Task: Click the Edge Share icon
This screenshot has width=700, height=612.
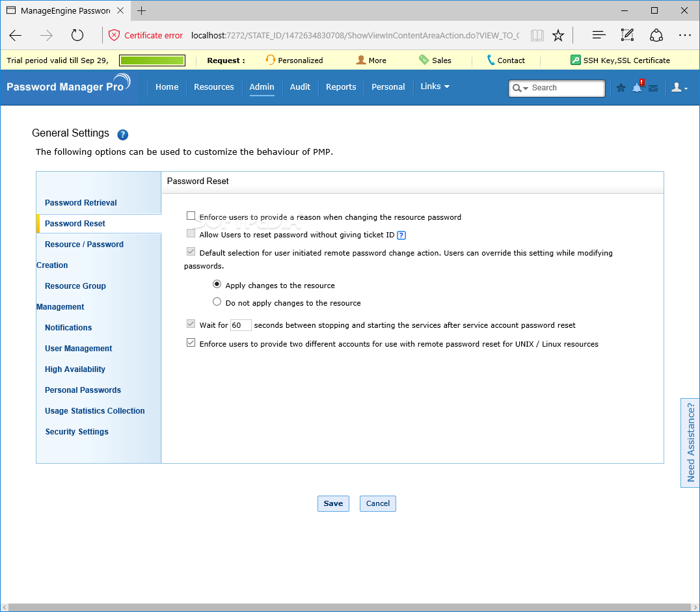Action: (x=656, y=35)
